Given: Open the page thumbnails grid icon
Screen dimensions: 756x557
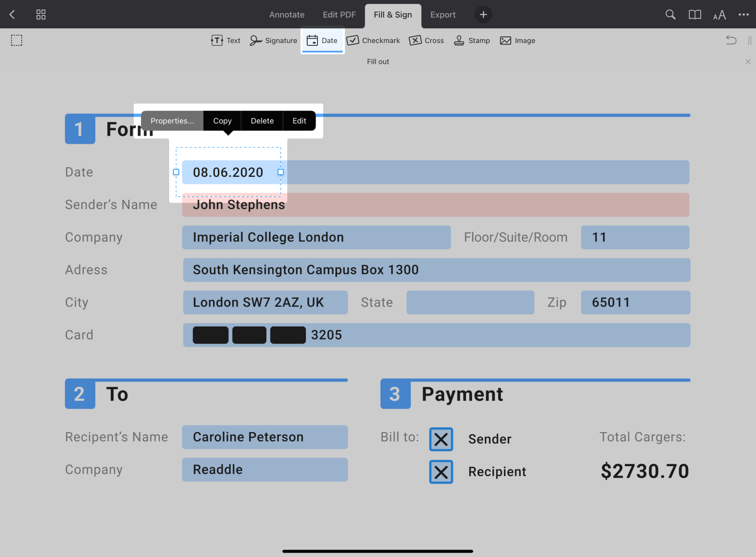Looking at the screenshot, I should point(41,14).
